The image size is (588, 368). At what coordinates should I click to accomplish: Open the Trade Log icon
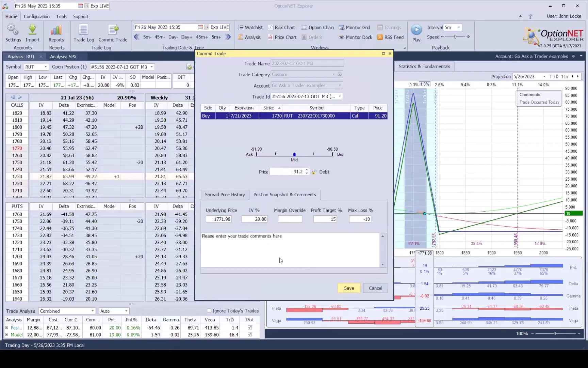[83, 33]
